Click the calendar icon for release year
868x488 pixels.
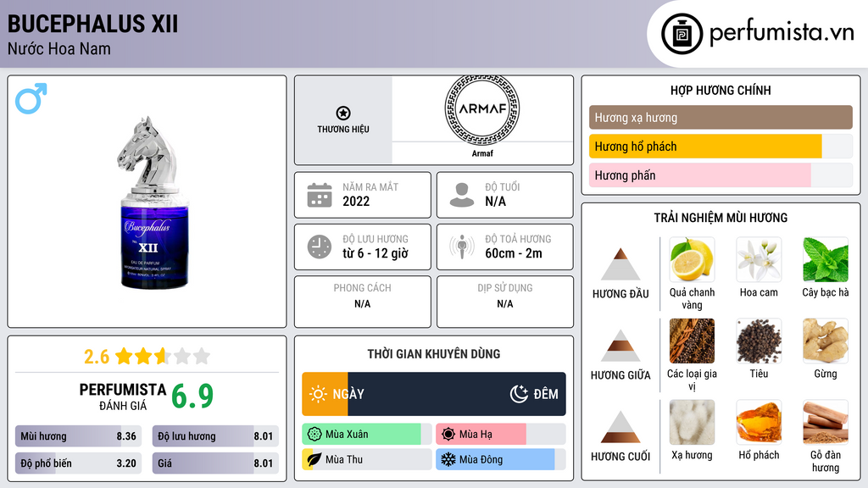pos(319,195)
